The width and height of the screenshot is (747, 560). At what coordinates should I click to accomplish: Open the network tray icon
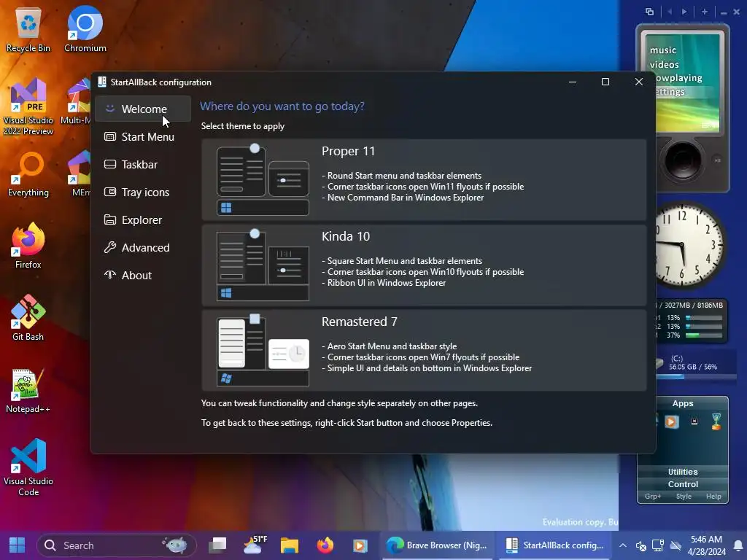[658, 545]
